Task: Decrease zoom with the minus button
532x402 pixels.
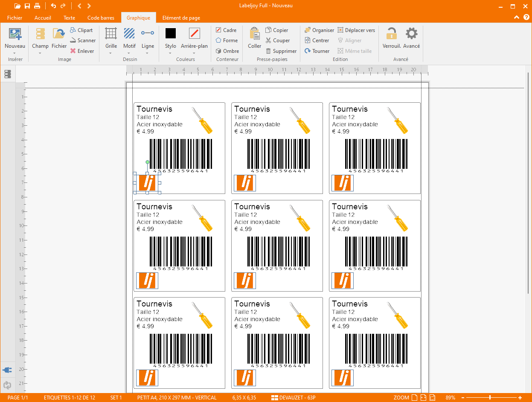Action: (463, 398)
